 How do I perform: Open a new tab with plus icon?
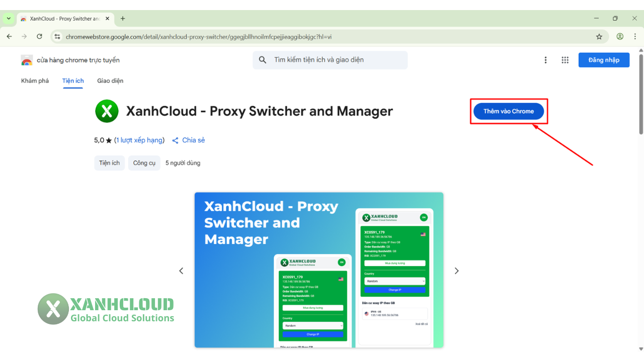123,19
